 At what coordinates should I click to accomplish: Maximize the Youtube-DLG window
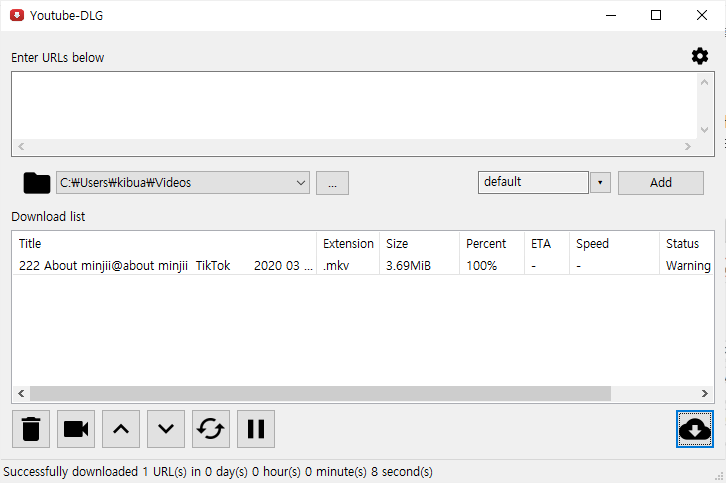point(656,15)
